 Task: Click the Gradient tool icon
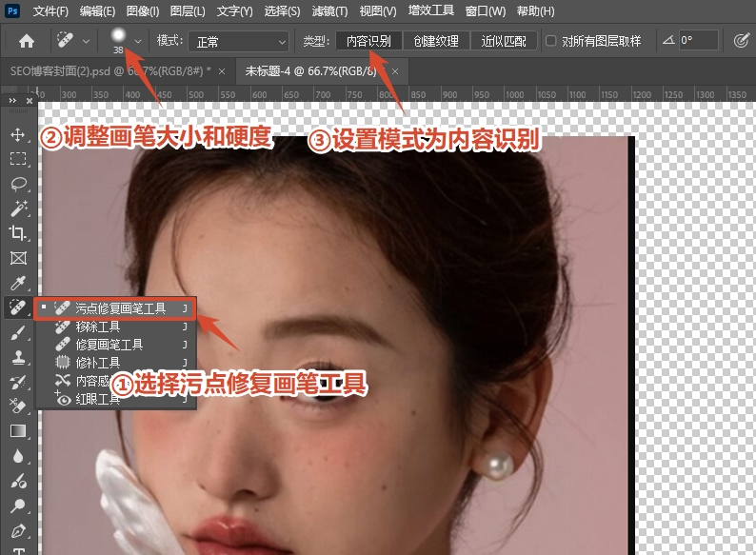[17, 431]
